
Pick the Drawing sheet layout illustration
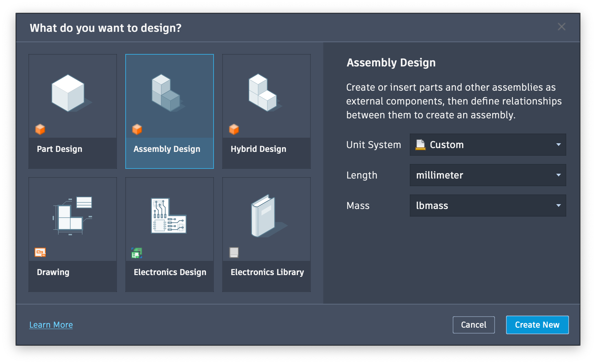72,216
